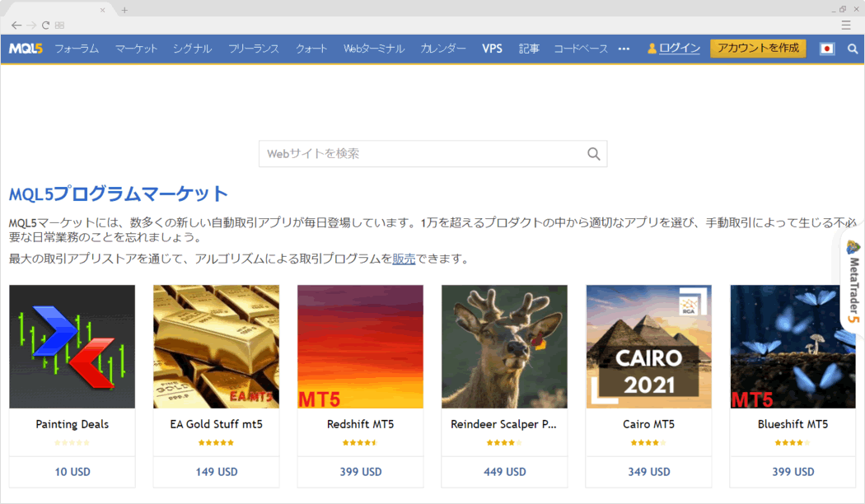Click the 399 USD price under Redshift MT5
865x504 pixels.
[x=360, y=472]
